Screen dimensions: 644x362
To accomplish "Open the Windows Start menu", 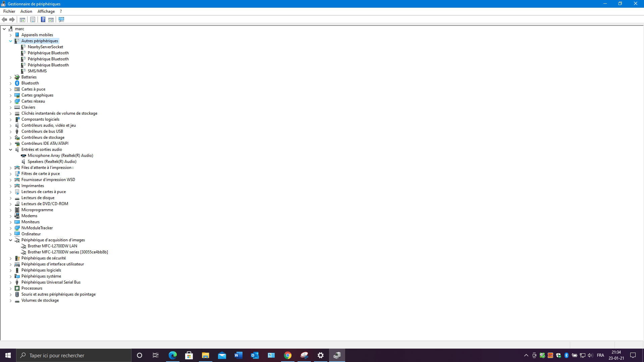I will coord(8,355).
